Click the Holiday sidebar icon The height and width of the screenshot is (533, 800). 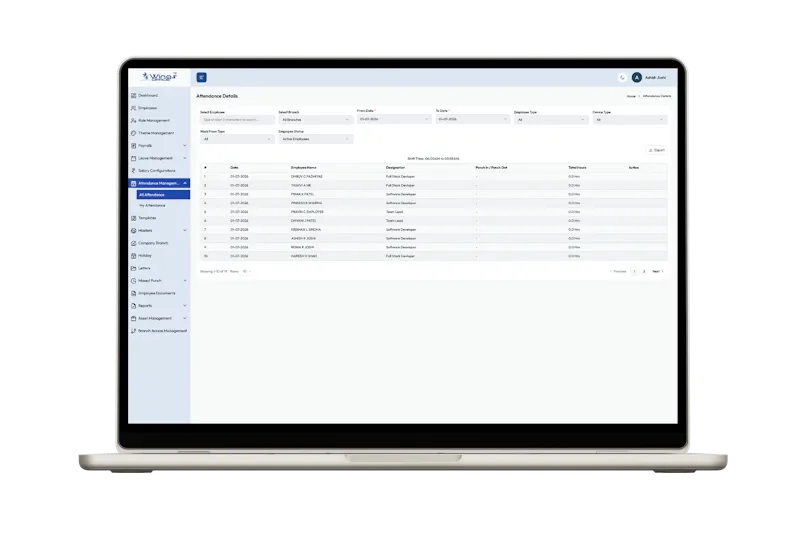tap(134, 256)
